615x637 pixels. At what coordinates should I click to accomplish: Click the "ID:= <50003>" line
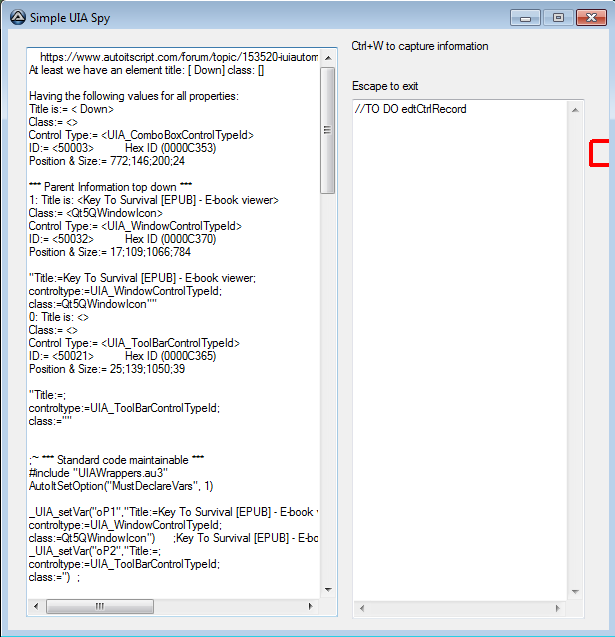[122, 148]
